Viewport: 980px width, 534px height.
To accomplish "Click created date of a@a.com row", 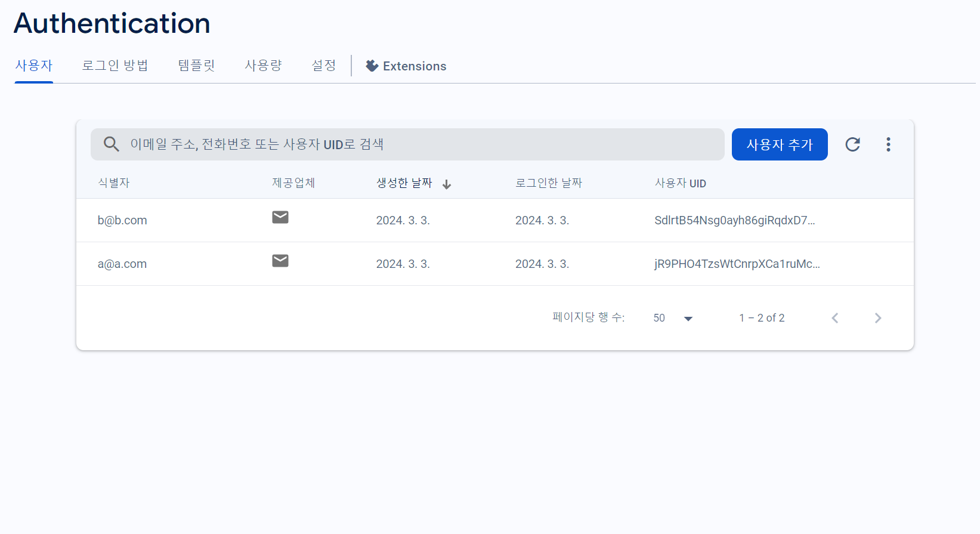I will point(403,264).
